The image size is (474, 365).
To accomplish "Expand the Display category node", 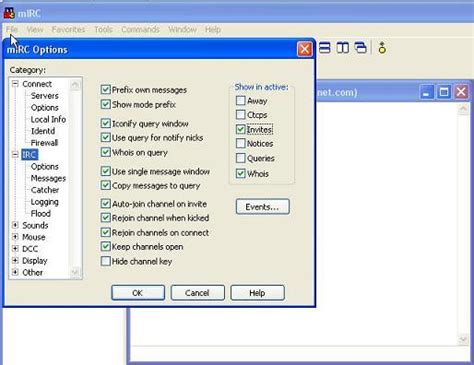I will [15, 260].
